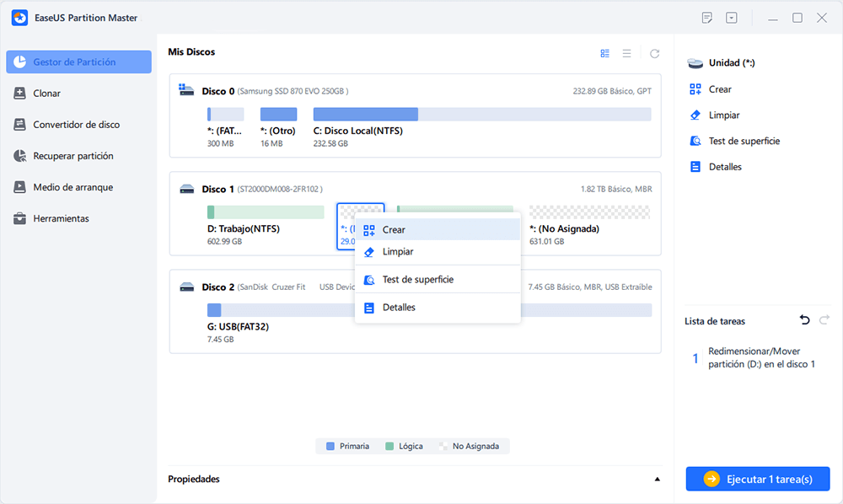Click the "G: USB(FAT32)" label
The height and width of the screenshot is (504, 843).
click(x=238, y=326)
